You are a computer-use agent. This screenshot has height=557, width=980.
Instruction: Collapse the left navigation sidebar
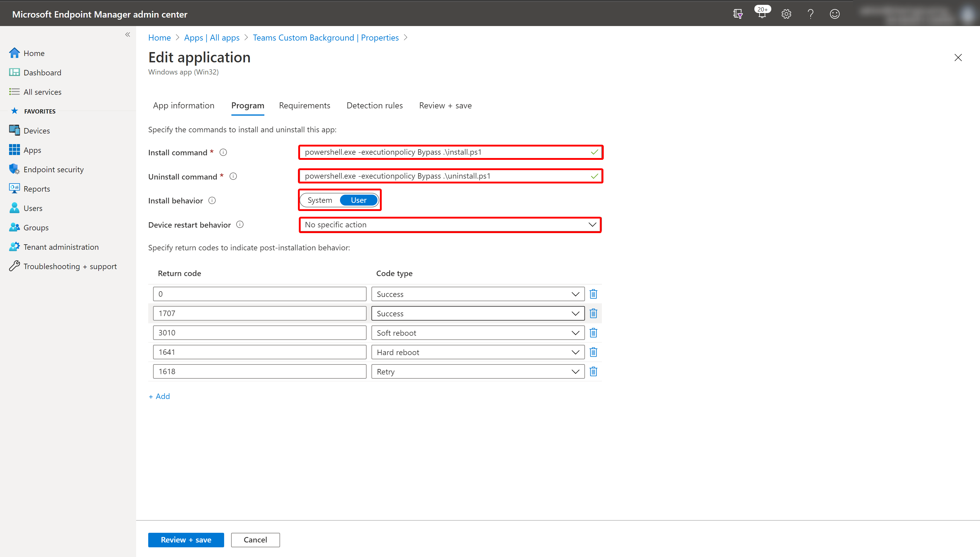pos(128,35)
